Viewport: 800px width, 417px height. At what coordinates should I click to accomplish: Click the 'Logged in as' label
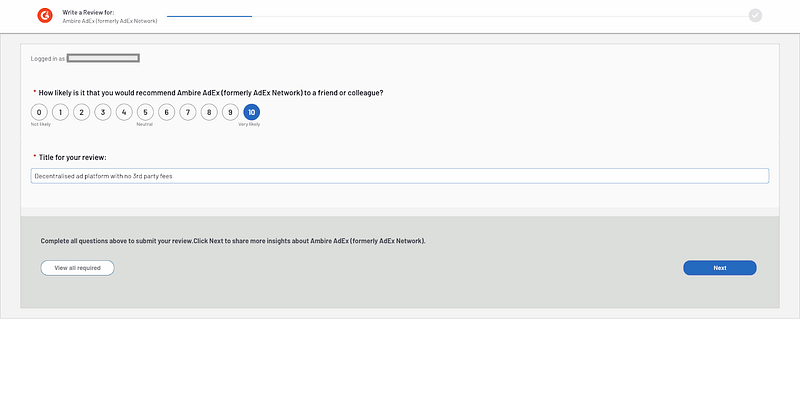pos(47,59)
